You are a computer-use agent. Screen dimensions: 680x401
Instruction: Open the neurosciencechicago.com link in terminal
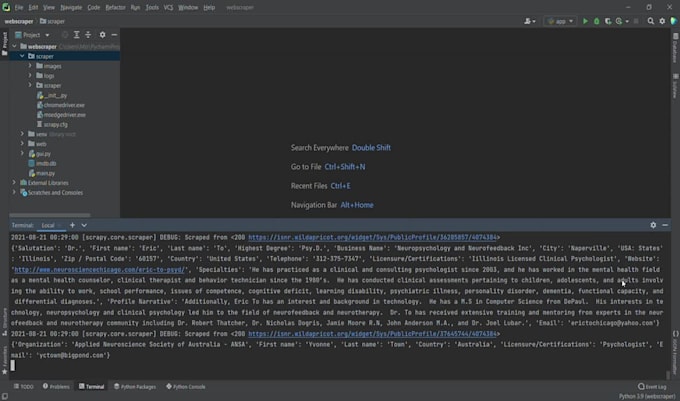coord(100,270)
